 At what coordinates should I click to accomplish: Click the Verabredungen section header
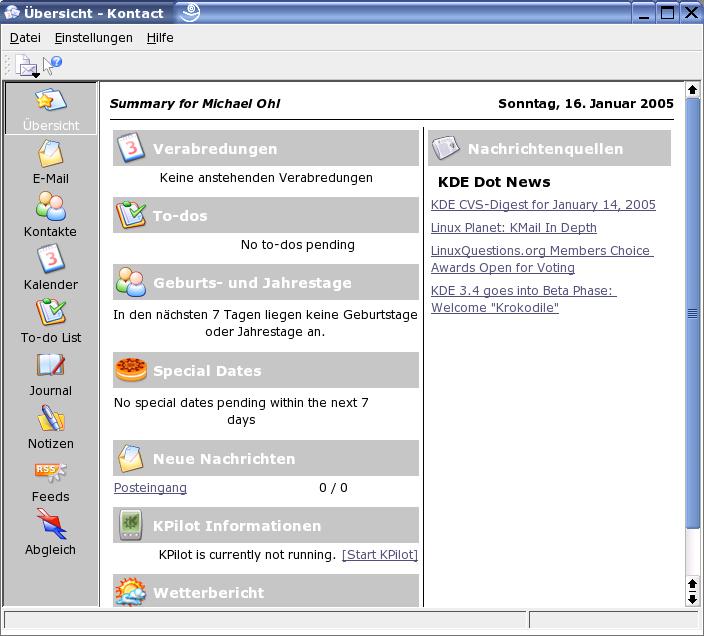[x=266, y=148]
